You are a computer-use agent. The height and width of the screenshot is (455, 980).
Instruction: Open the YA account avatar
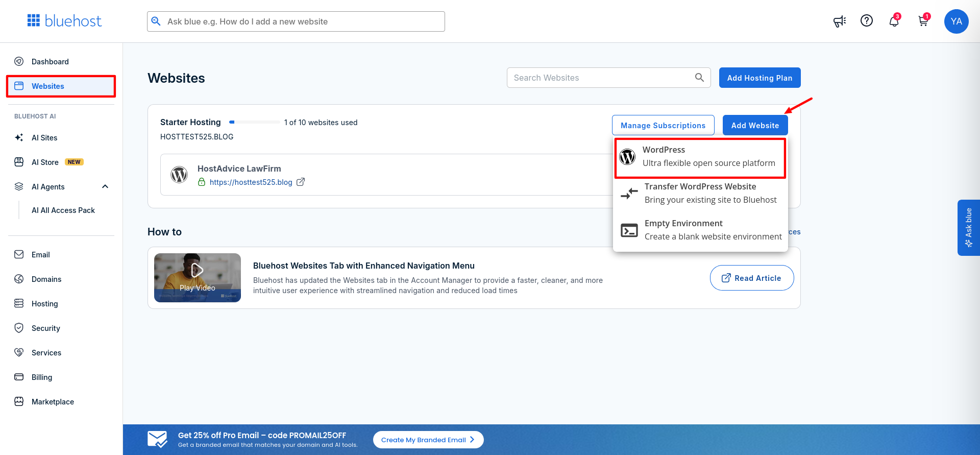coord(956,21)
